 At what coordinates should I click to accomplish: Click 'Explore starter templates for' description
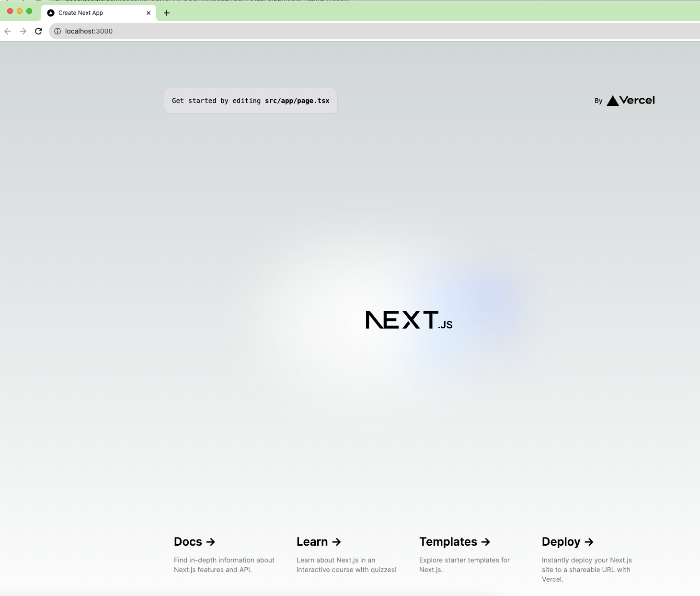464,560
